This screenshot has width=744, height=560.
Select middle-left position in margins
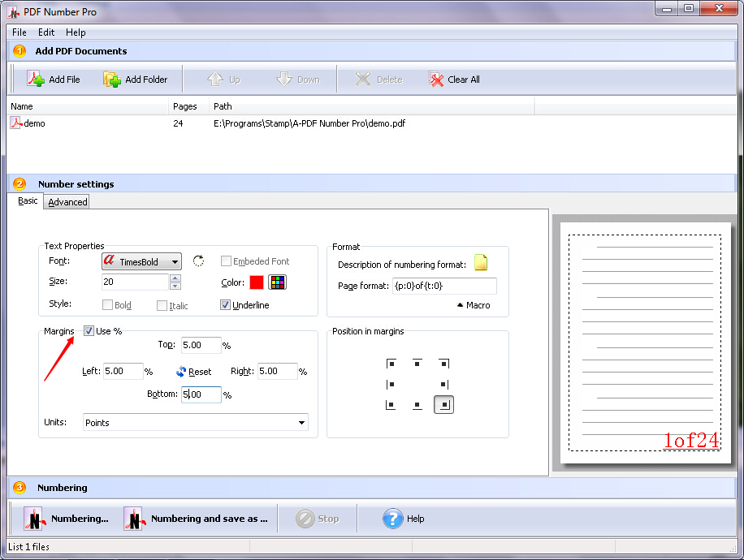(391, 384)
